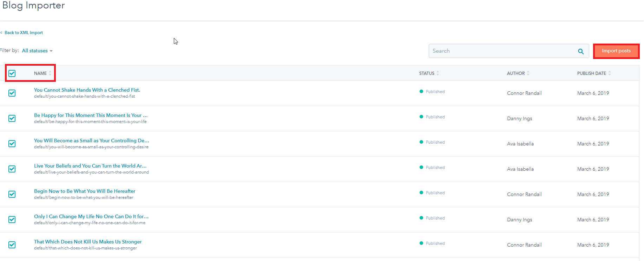Viewport: 644px width, 261px height.
Task: Uncheck 'Be Happy for This Moment' checkbox
Action: click(x=12, y=118)
